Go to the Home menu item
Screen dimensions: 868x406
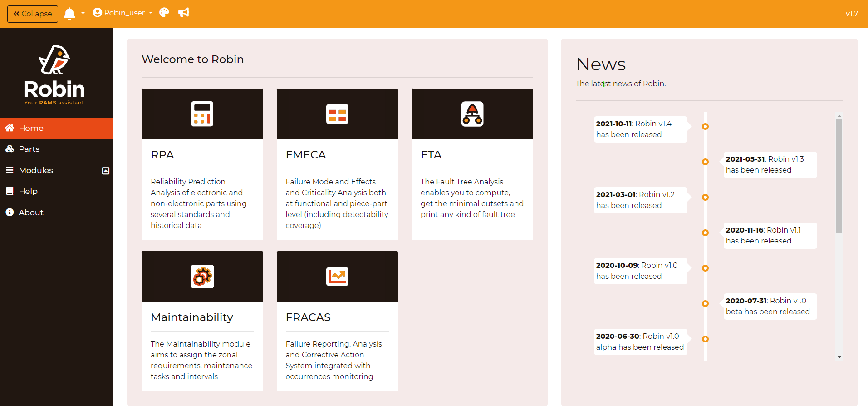tap(31, 128)
